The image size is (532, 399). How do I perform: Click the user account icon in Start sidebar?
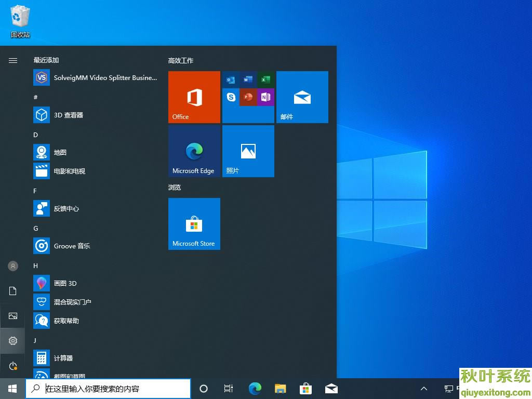(13, 266)
